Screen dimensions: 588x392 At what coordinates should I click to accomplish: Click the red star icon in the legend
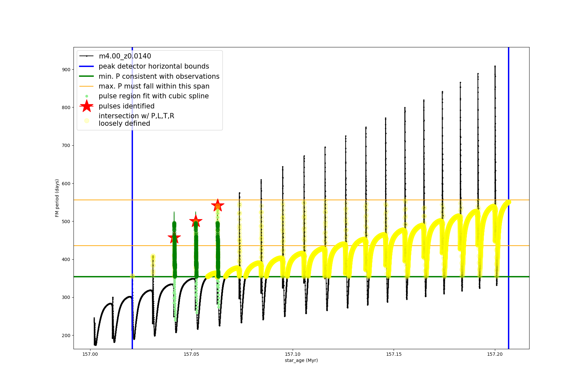point(87,106)
